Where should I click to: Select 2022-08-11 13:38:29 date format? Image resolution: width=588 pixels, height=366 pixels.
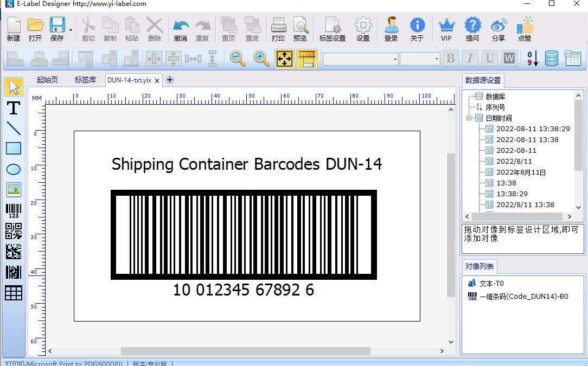pyautogui.click(x=533, y=129)
